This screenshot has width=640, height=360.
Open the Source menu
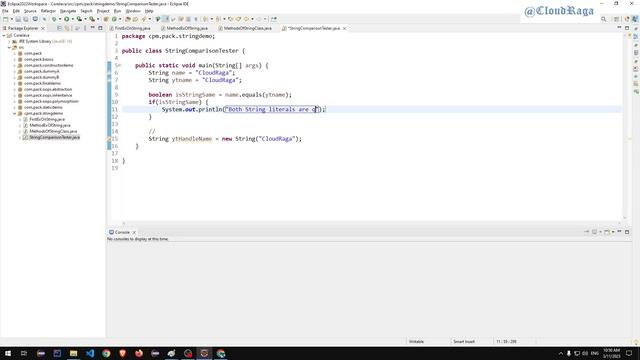(x=30, y=11)
